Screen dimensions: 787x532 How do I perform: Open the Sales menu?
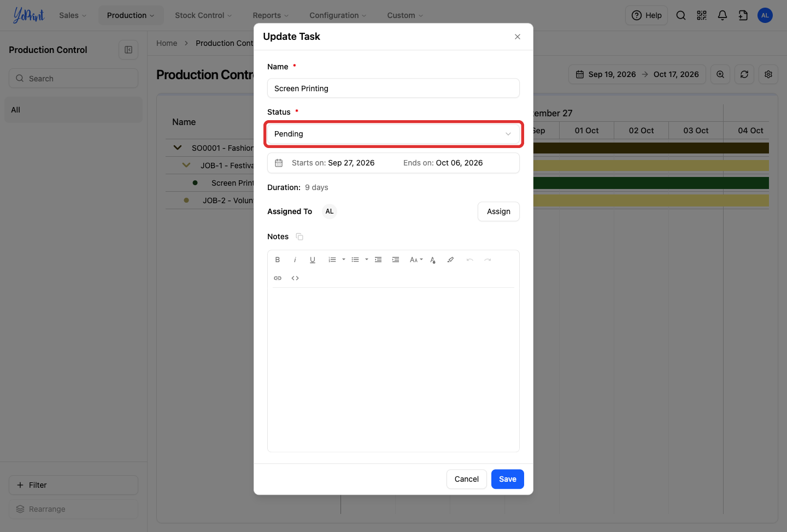coord(73,15)
